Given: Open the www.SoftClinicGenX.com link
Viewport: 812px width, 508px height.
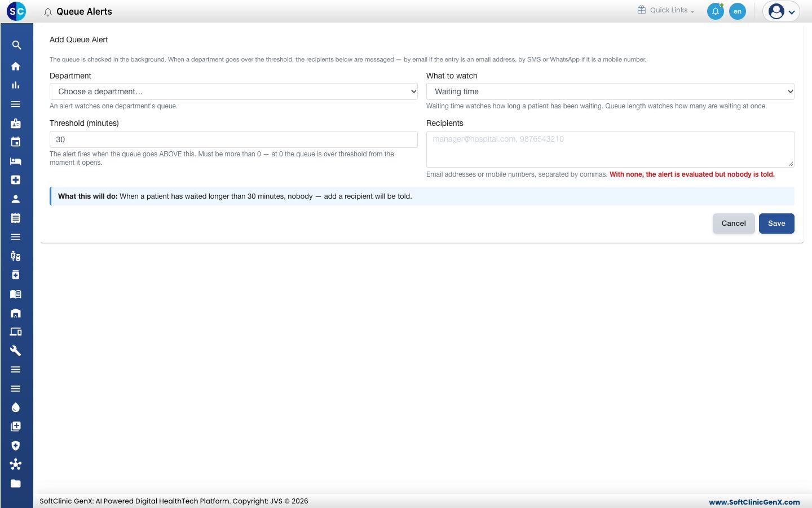Looking at the screenshot, I should [x=754, y=502].
